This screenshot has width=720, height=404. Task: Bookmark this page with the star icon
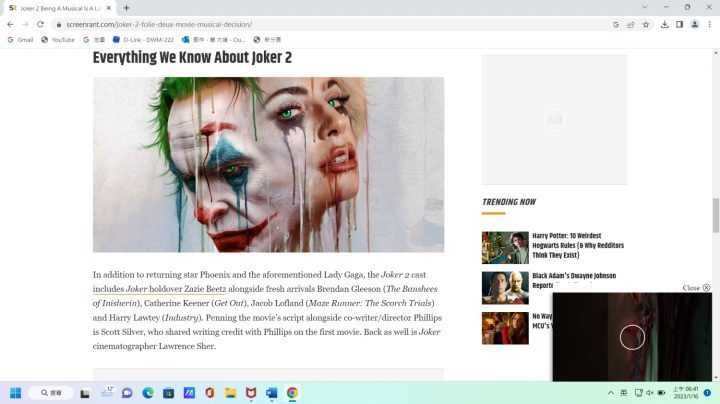[646, 24]
